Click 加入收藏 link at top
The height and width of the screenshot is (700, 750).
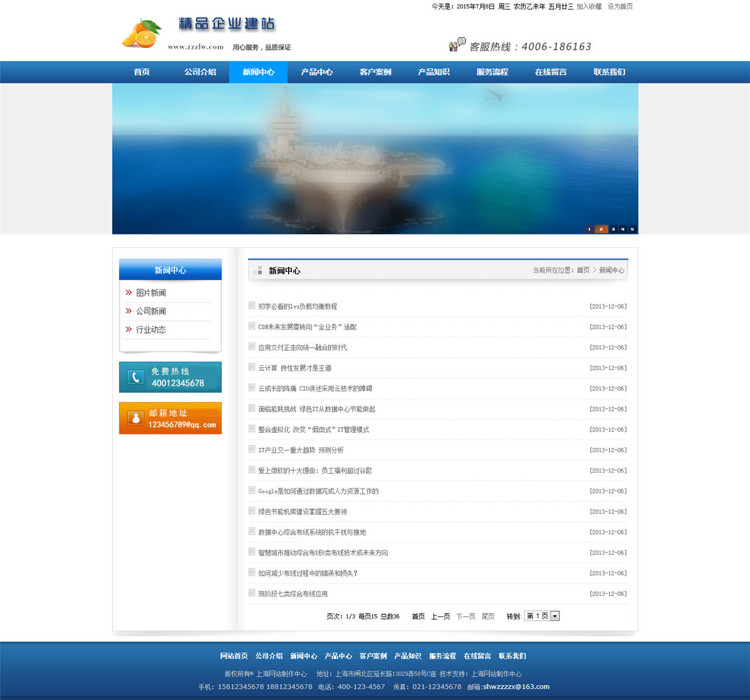pos(589,6)
